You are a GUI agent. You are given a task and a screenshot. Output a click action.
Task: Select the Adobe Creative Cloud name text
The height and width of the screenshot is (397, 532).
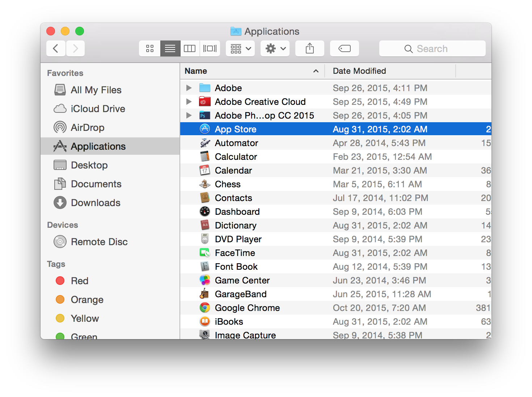pos(260,102)
